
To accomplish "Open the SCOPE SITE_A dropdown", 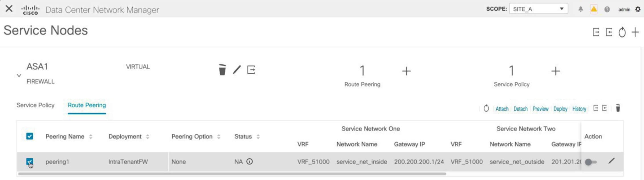I will pyautogui.click(x=538, y=9).
